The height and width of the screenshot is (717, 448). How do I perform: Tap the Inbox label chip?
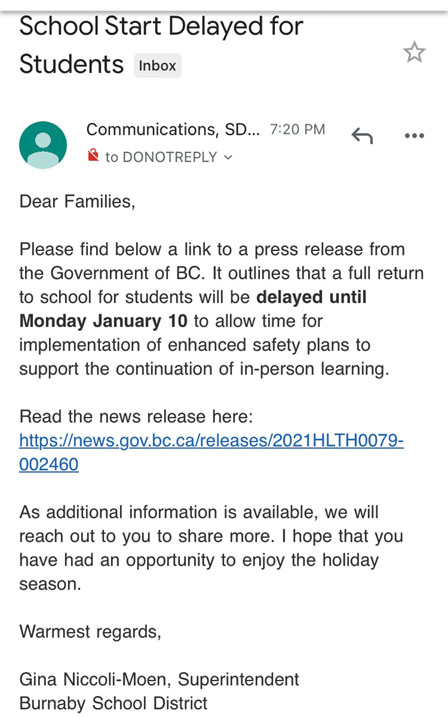(x=157, y=65)
